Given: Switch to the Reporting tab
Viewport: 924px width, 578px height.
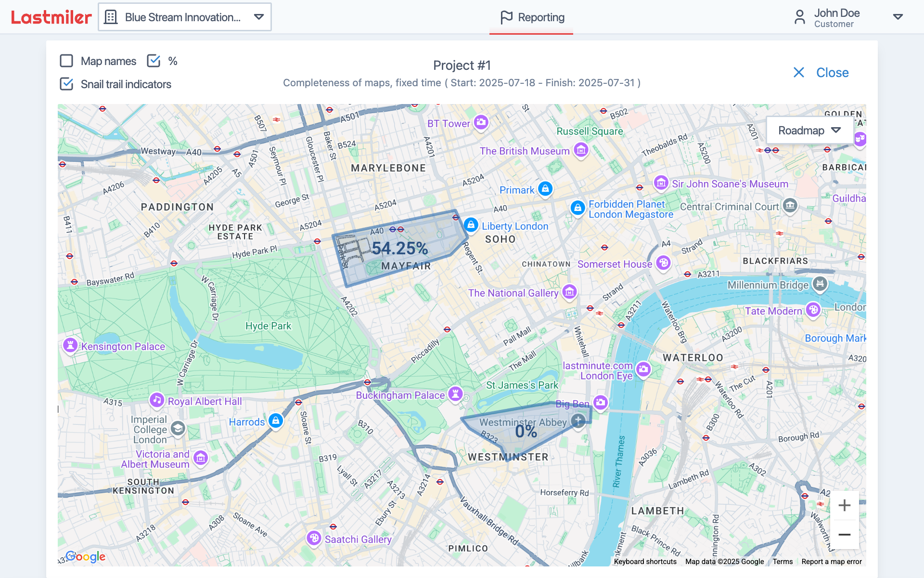Looking at the screenshot, I should 531,17.
